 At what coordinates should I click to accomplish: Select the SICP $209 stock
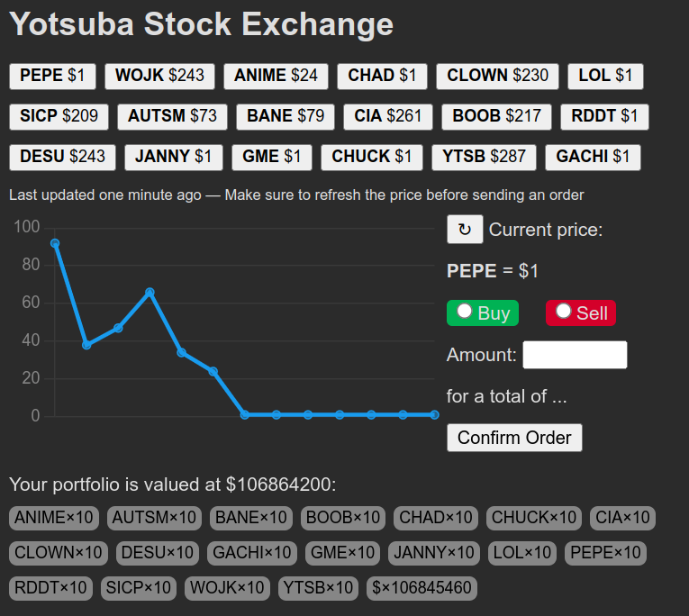[x=59, y=116]
